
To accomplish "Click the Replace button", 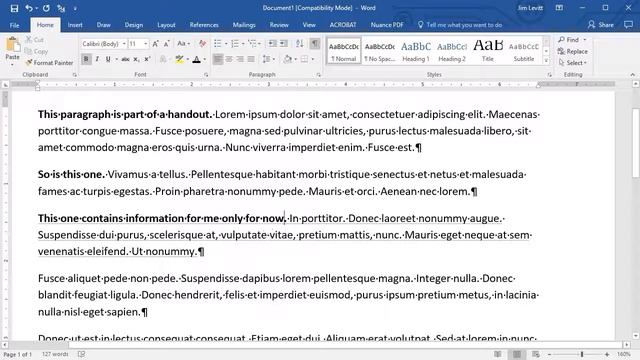I will coord(573,51).
